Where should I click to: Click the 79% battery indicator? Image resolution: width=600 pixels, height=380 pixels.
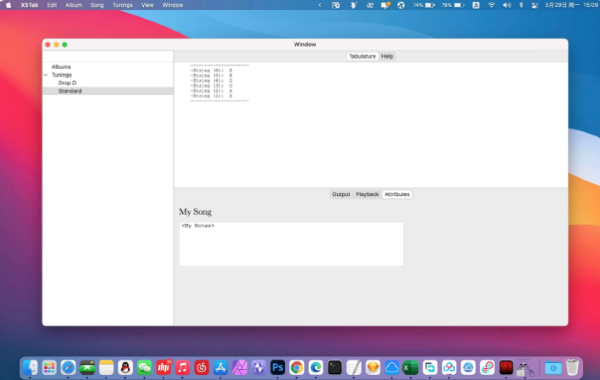(453, 5)
